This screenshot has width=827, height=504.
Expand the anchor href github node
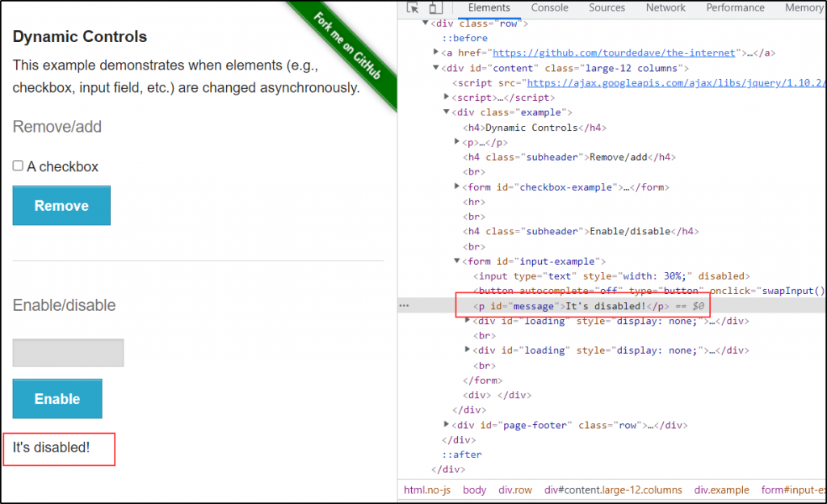click(x=435, y=52)
